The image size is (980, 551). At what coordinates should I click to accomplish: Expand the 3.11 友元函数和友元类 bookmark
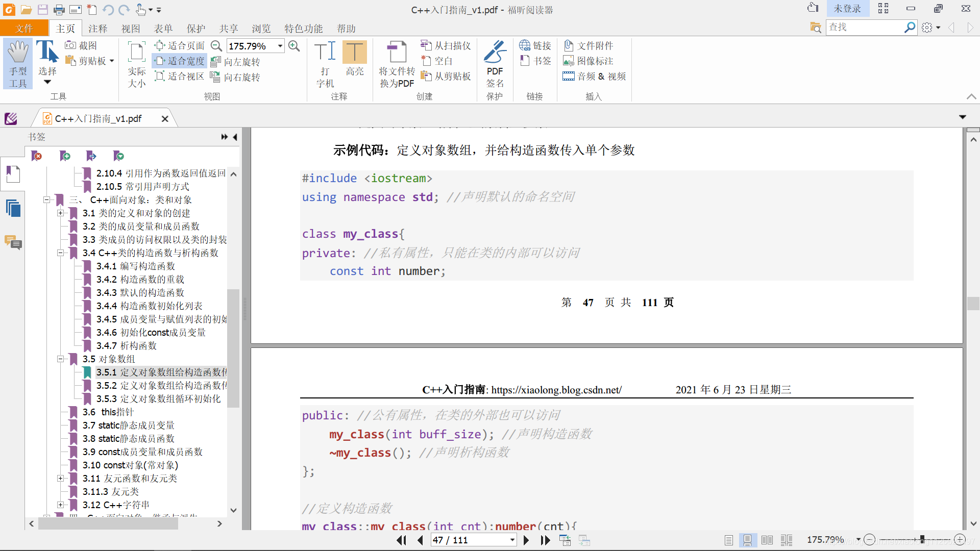pos(60,479)
